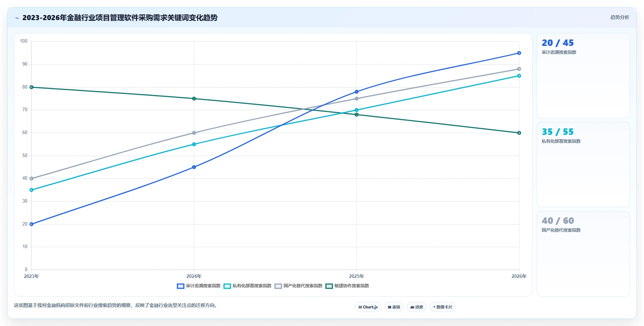The height and width of the screenshot is (326, 644).
Task: Select the 2026年 blue 审计追溯 point at 95
Action: pos(519,53)
